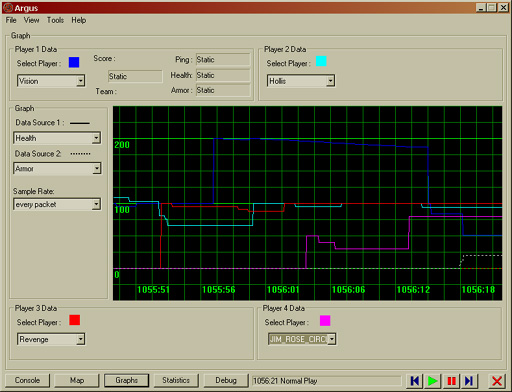Image resolution: width=512 pixels, height=392 pixels.
Task: Click the Argus title bar application icon
Action: point(8,7)
